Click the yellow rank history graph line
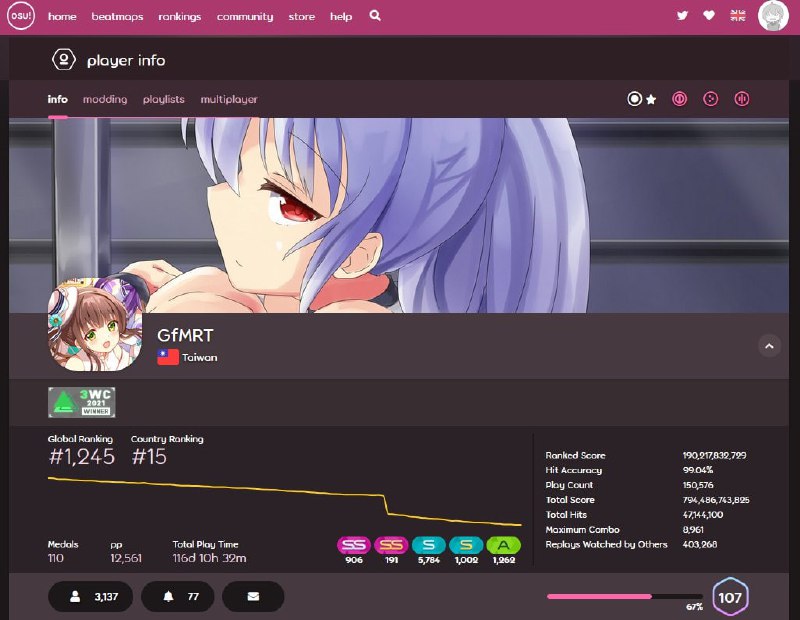The height and width of the screenshot is (620, 800). pyautogui.click(x=284, y=501)
